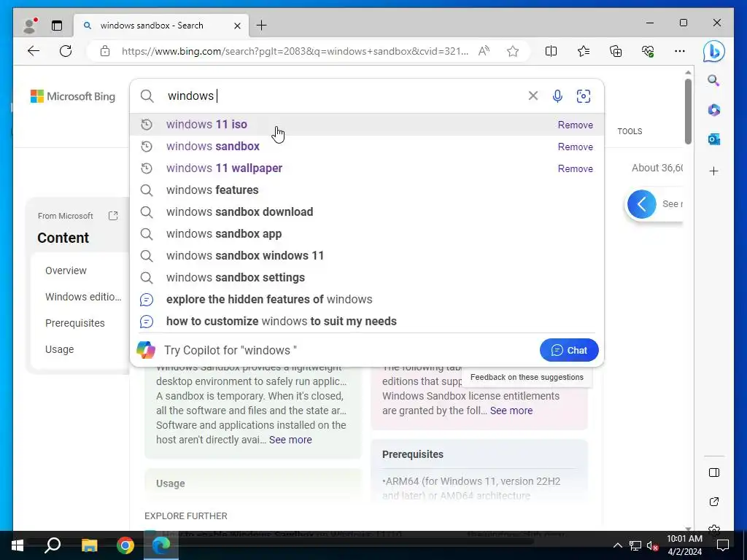View site information lock icon
The width and height of the screenshot is (747, 560).
click(105, 51)
